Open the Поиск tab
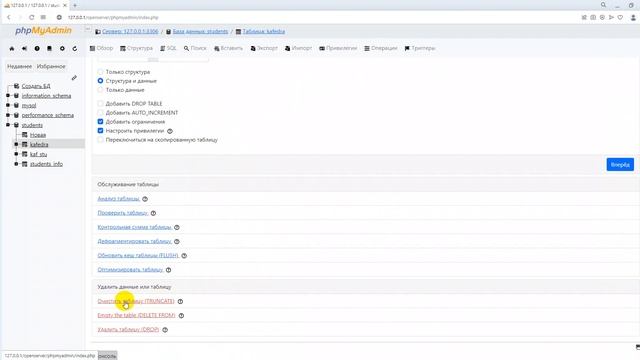Screen dimensions: 640x360 tap(195, 48)
